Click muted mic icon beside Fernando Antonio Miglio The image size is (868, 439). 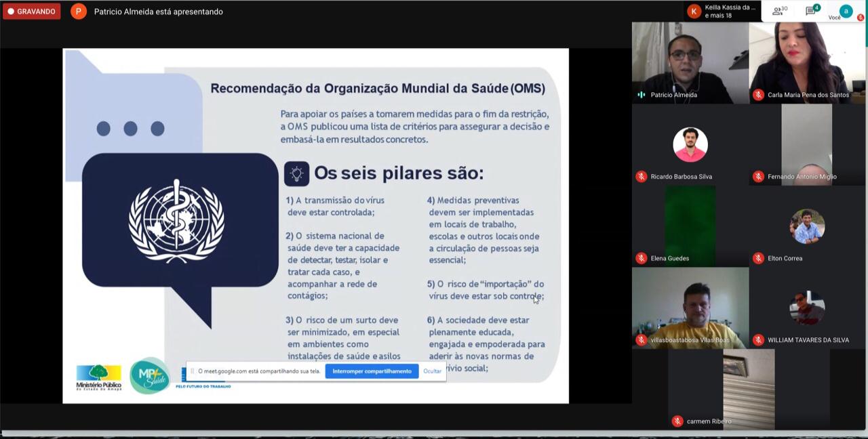click(758, 177)
